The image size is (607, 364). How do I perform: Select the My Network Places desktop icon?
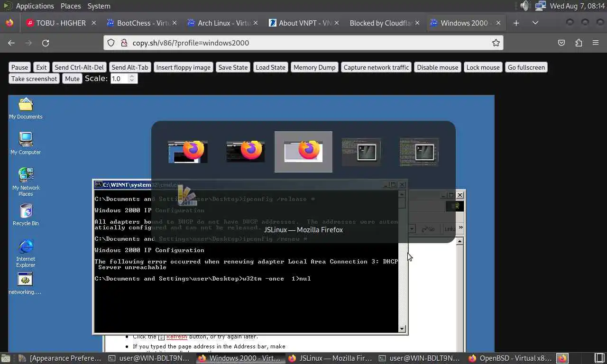point(26,182)
